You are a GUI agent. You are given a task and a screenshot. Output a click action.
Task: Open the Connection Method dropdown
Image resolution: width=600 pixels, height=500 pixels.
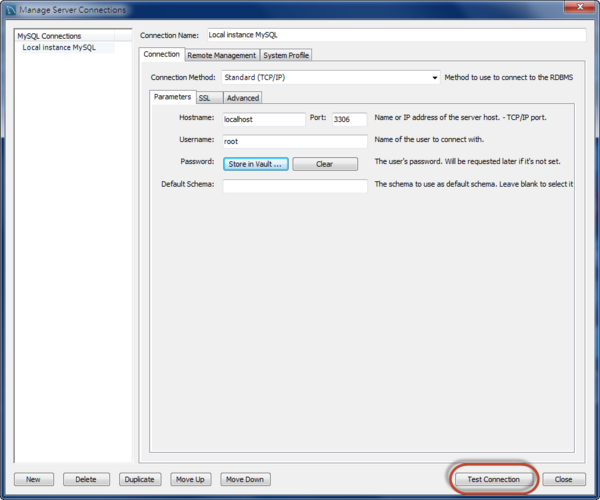point(434,77)
